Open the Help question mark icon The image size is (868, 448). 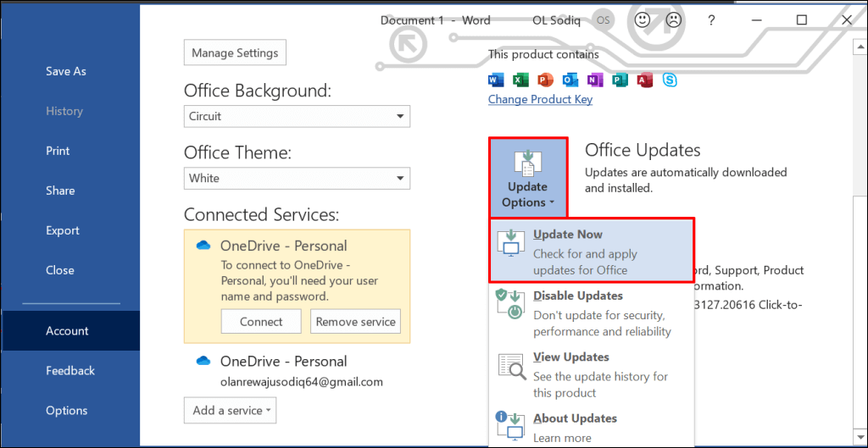point(711,20)
